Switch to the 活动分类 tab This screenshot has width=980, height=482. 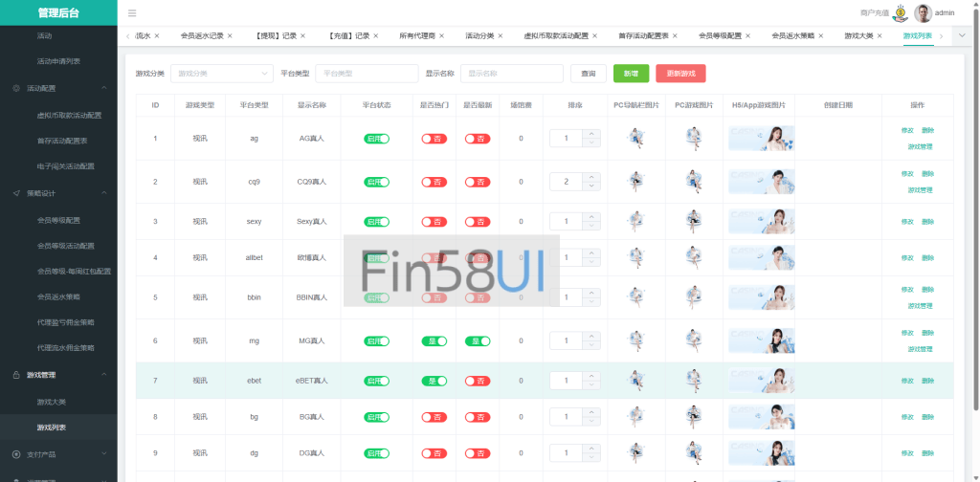[x=479, y=35]
